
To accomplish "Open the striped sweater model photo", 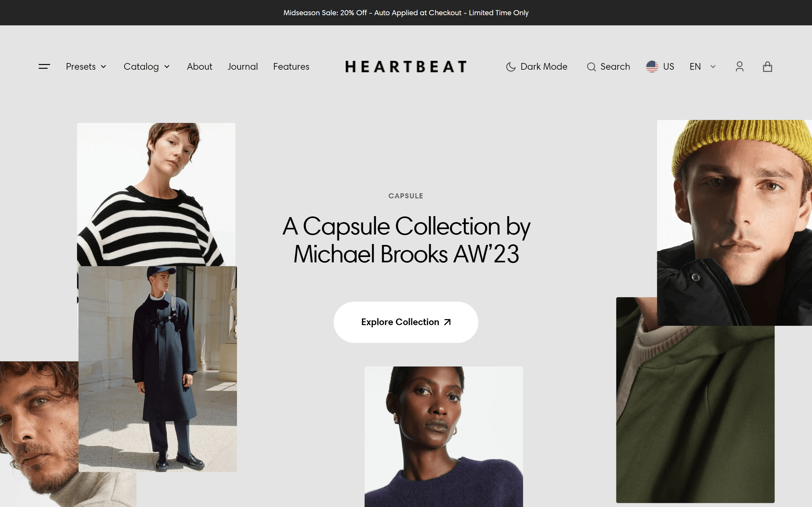I will click(x=156, y=195).
